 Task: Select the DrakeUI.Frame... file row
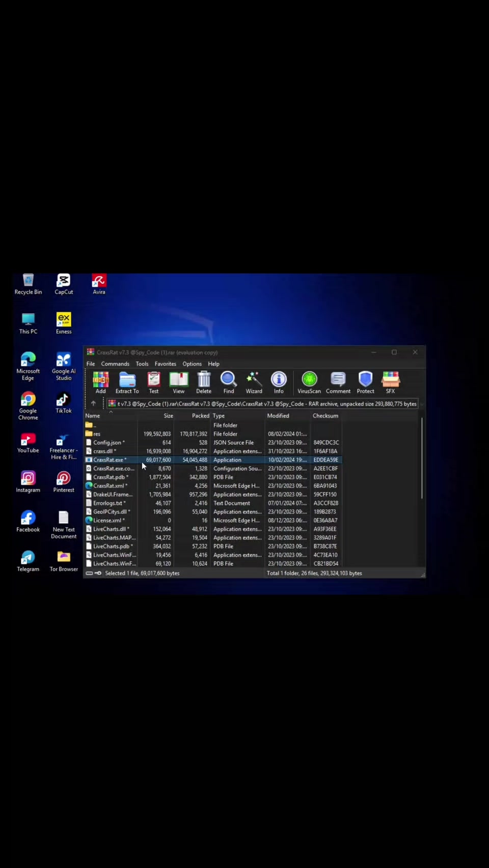pyautogui.click(x=213, y=495)
